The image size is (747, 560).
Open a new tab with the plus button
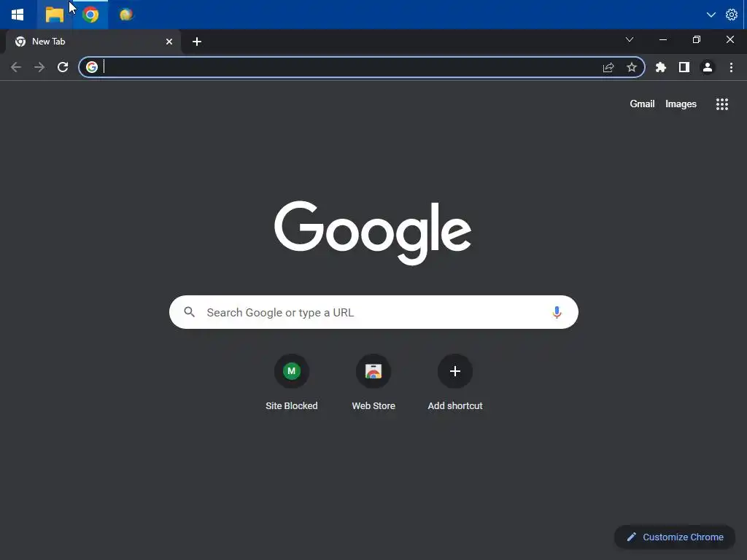[x=197, y=42]
